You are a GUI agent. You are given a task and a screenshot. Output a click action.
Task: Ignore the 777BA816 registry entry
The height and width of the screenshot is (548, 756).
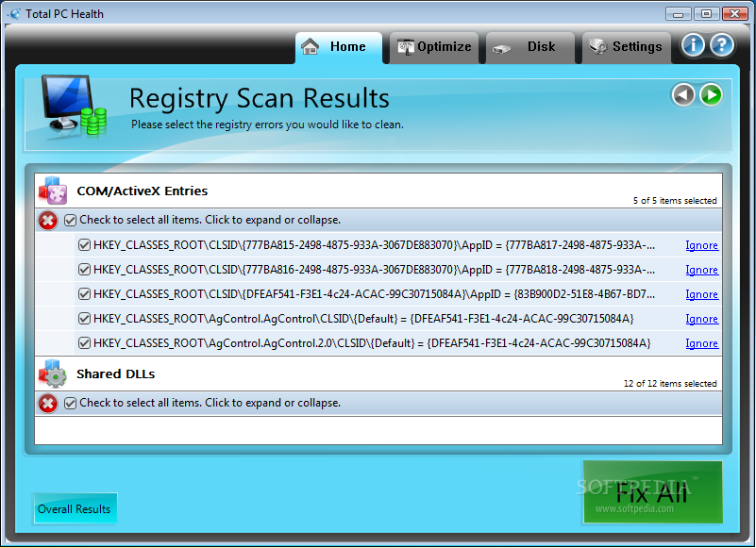[701, 270]
